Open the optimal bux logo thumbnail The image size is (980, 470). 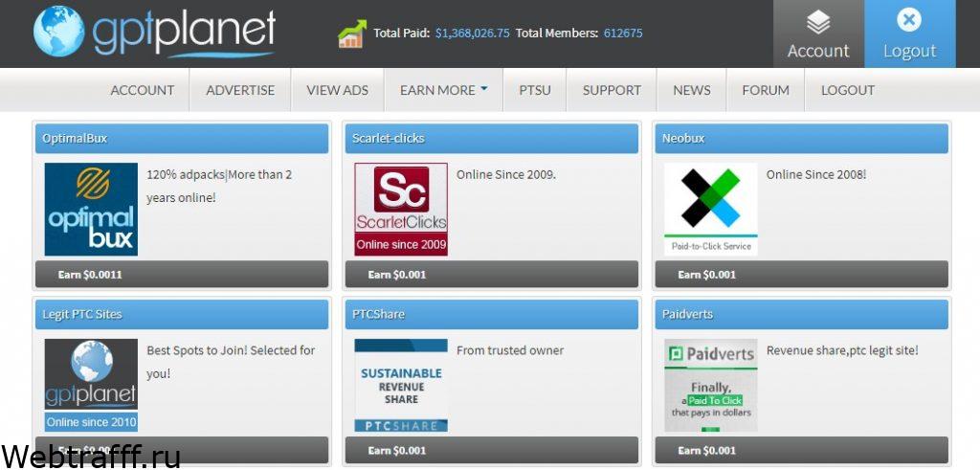click(x=91, y=210)
